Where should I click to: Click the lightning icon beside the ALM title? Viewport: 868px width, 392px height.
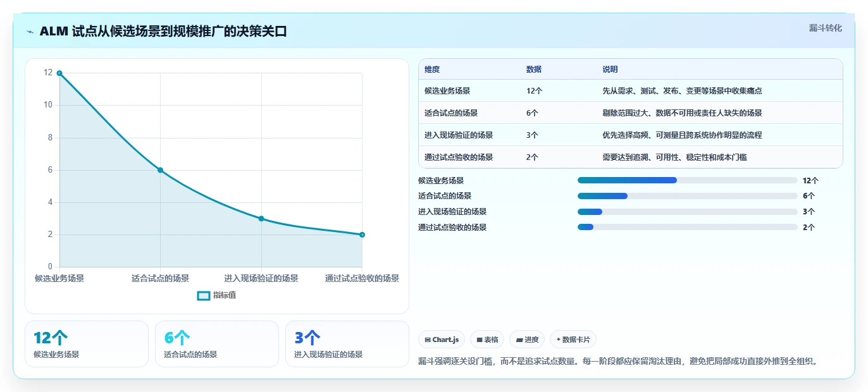point(30,32)
